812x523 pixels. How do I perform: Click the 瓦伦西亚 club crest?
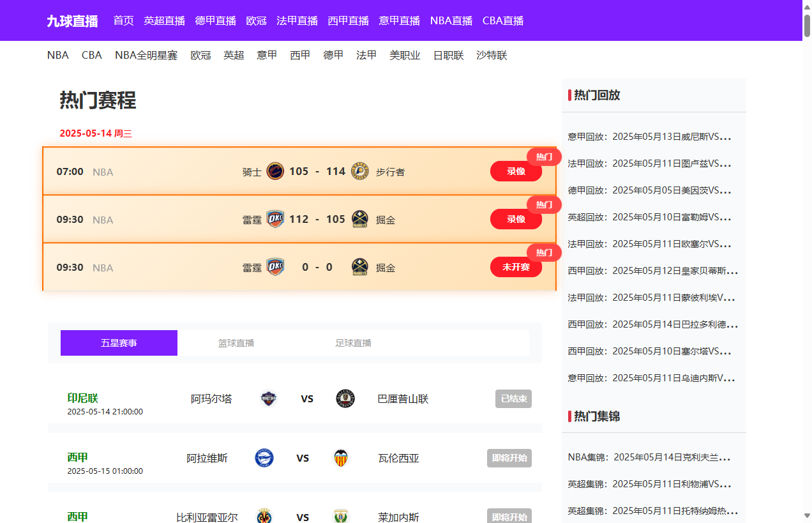point(342,458)
